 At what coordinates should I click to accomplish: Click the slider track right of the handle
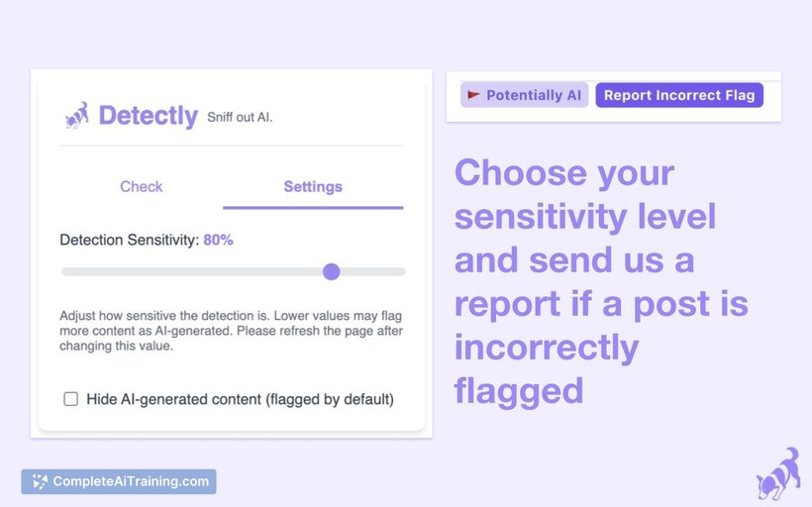pos(373,272)
